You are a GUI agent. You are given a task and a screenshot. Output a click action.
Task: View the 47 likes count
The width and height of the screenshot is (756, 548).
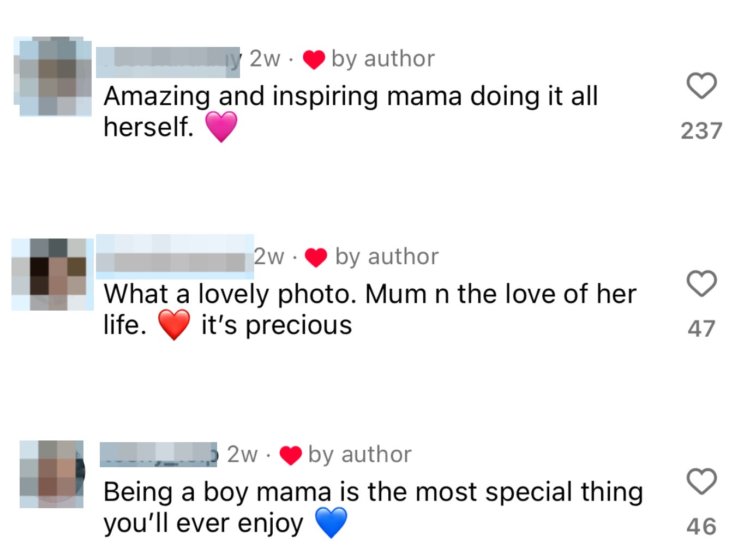pos(701,329)
